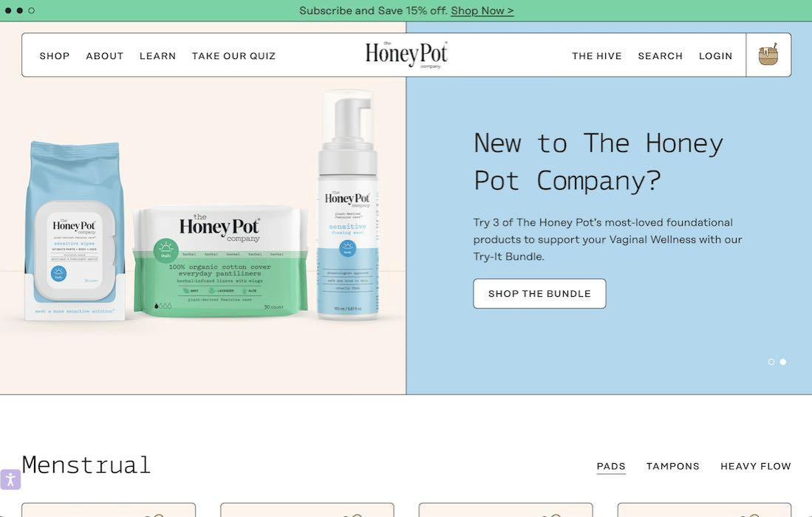812x517 pixels.
Task: Click the sensitive wipes product image
Action: 75,231
